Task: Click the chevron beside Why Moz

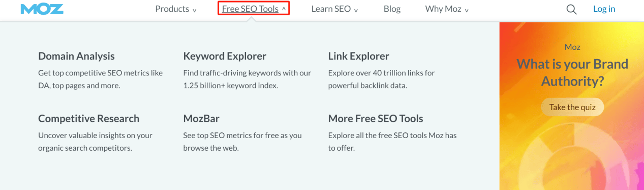Action: [x=466, y=10]
